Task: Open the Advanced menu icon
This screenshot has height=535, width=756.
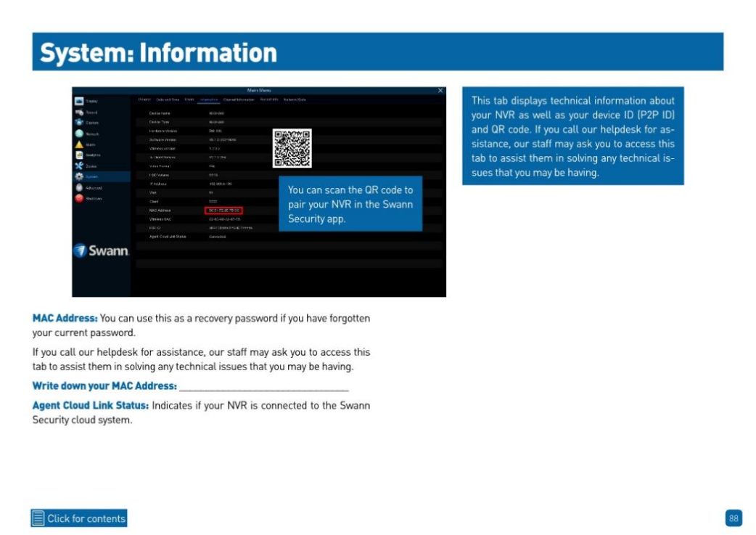Action: (78, 187)
